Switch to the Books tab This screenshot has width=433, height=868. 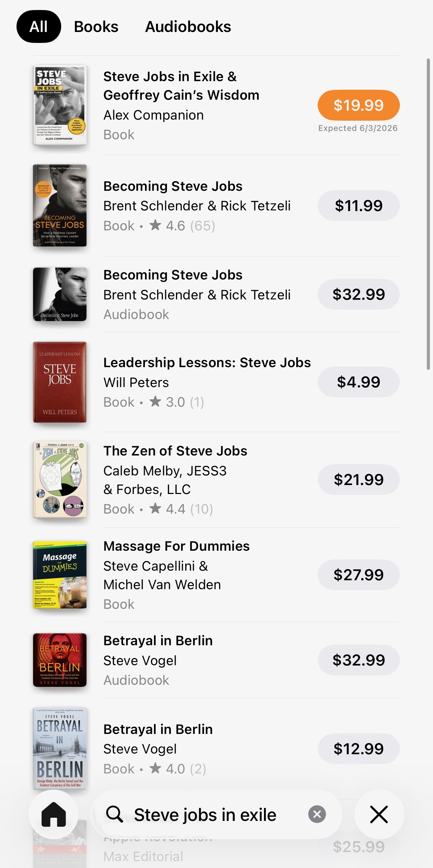(x=96, y=26)
